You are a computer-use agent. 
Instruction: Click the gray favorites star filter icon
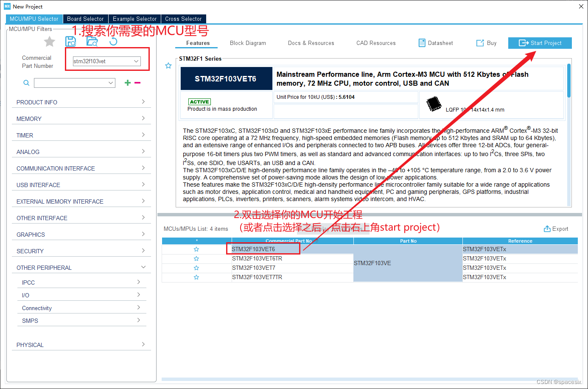(50, 42)
